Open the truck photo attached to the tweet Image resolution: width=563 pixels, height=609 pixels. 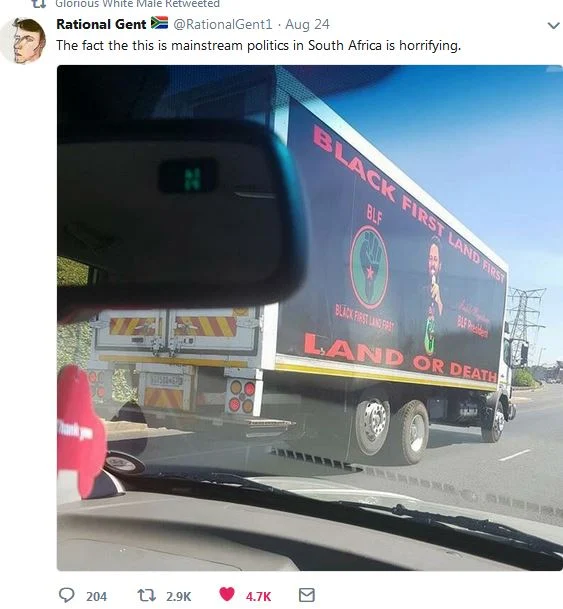point(309,318)
